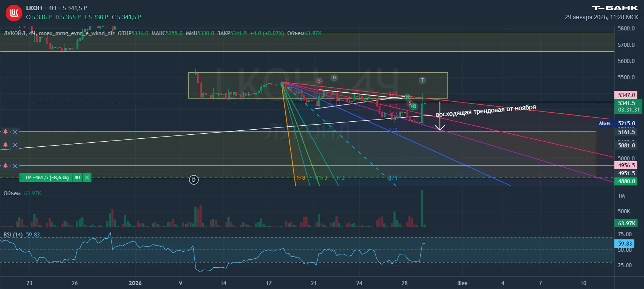Click the alert bell at the 5081.0 level
The width and height of the screenshot is (644, 289).
point(5,145)
